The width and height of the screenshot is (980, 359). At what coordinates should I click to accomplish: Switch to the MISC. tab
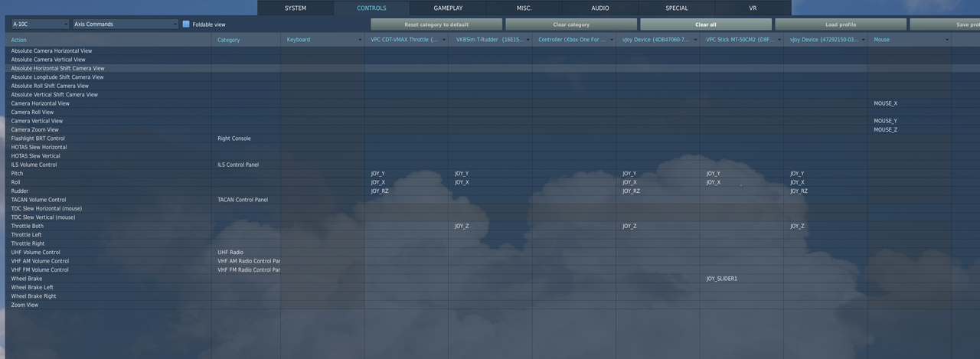[524, 8]
